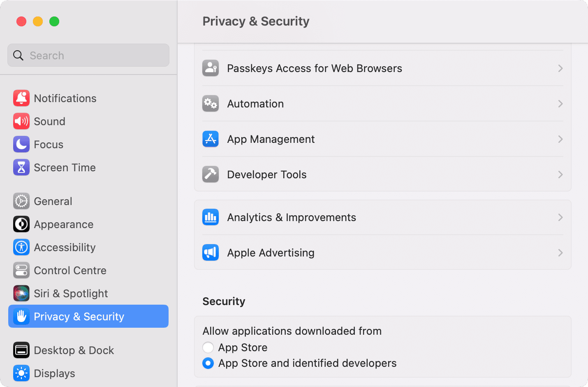This screenshot has width=588, height=387.
Task: Click the green full-screen window button
Action: click(x=54, y=21)
